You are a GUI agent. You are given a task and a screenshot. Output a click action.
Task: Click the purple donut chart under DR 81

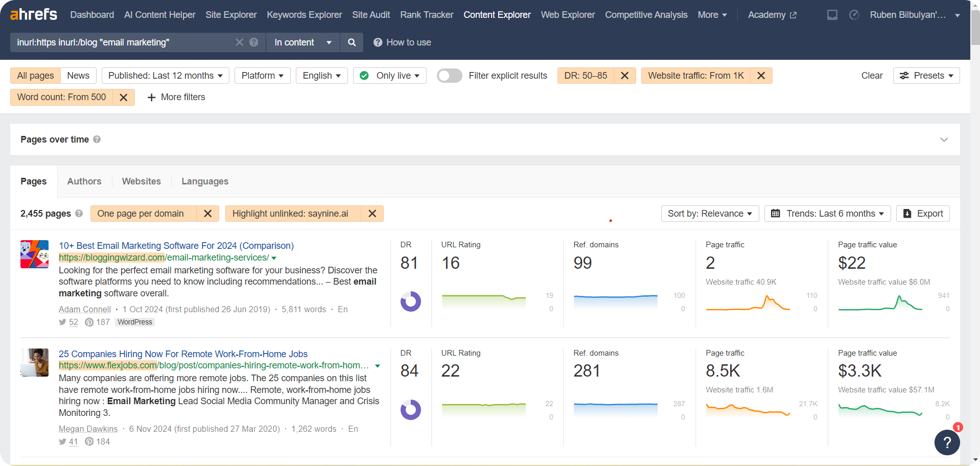coord(410,301)
